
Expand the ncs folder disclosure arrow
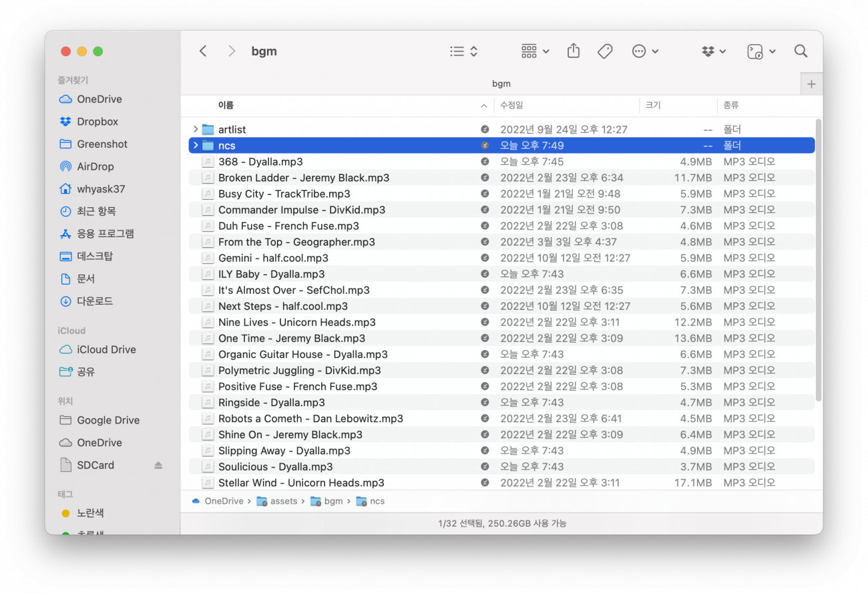tap(195, 145)
